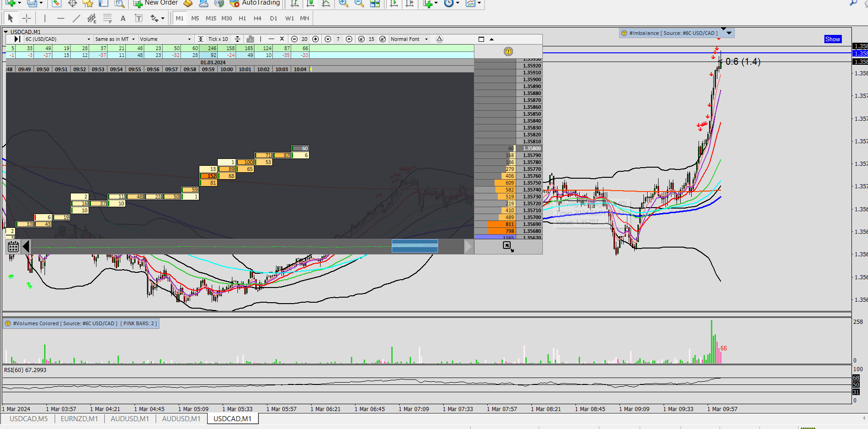
Task: Click the zoom out magnifier icon
Action: coord(359,3)
